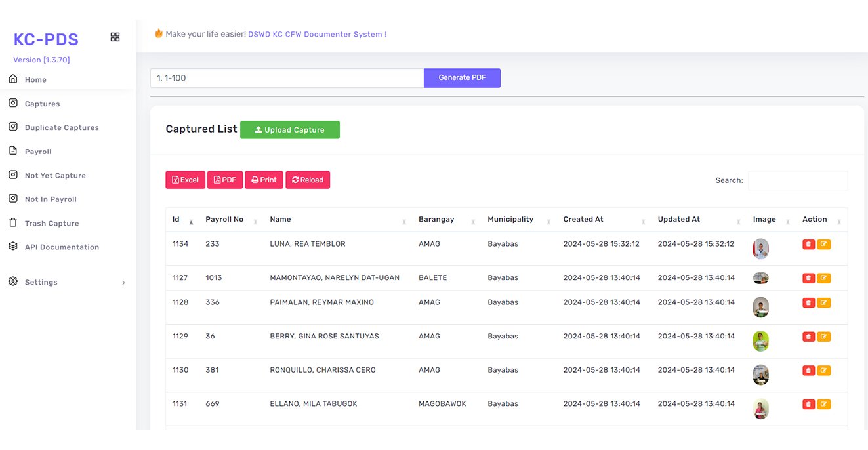Expand the Settings submenu chevron

123,283
